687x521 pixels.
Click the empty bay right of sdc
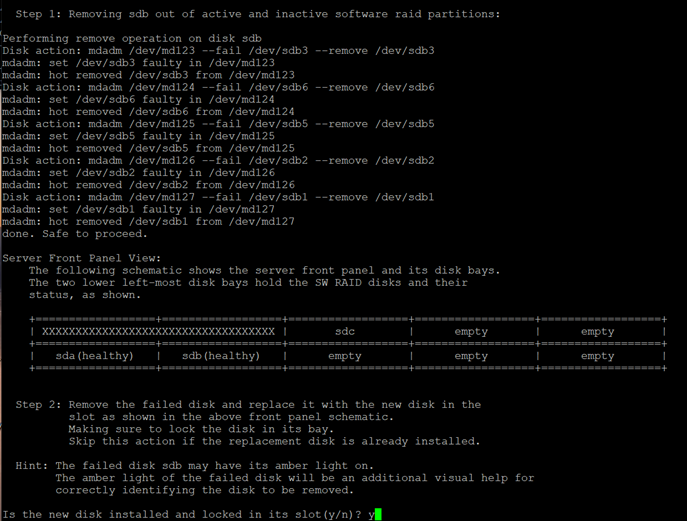(471, 331)
